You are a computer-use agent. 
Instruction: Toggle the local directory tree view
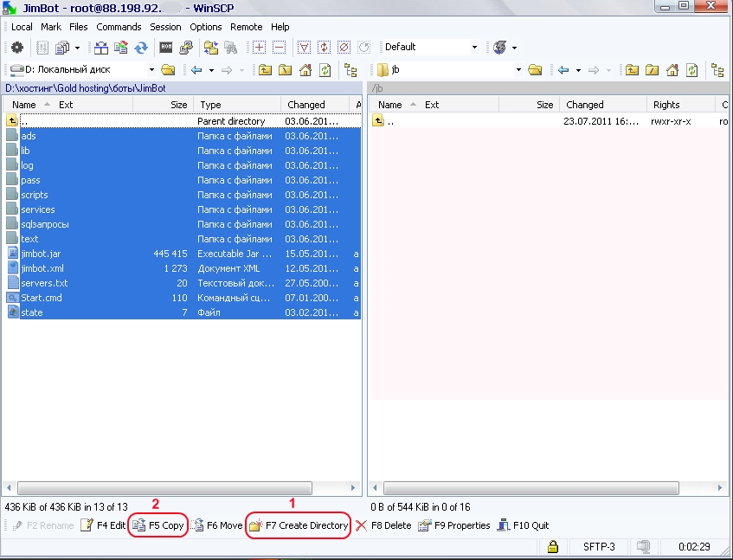tap(350, 70)
